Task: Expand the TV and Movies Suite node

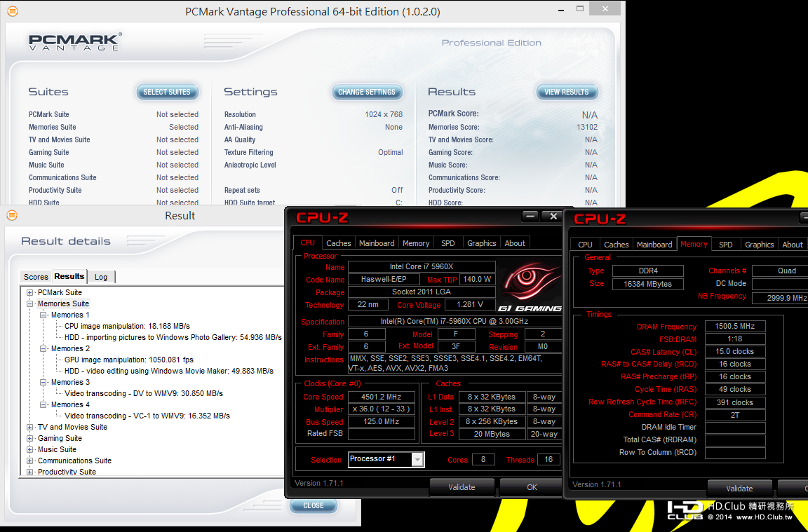Action: tap(30, 428)
